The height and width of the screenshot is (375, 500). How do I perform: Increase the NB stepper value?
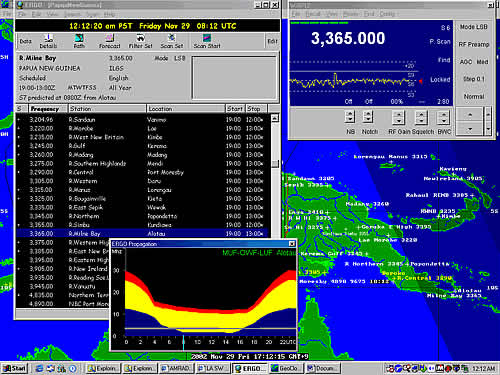click(x=350, y=114)
